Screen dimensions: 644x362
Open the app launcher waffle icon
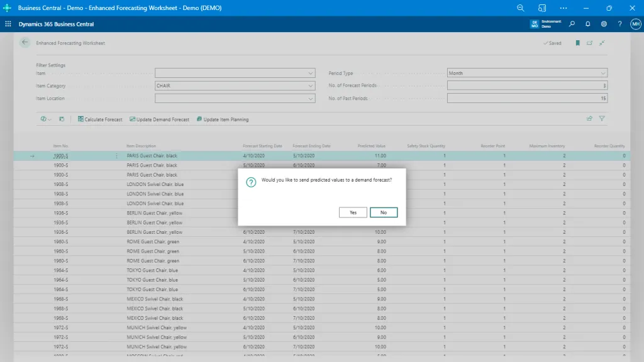8,23
